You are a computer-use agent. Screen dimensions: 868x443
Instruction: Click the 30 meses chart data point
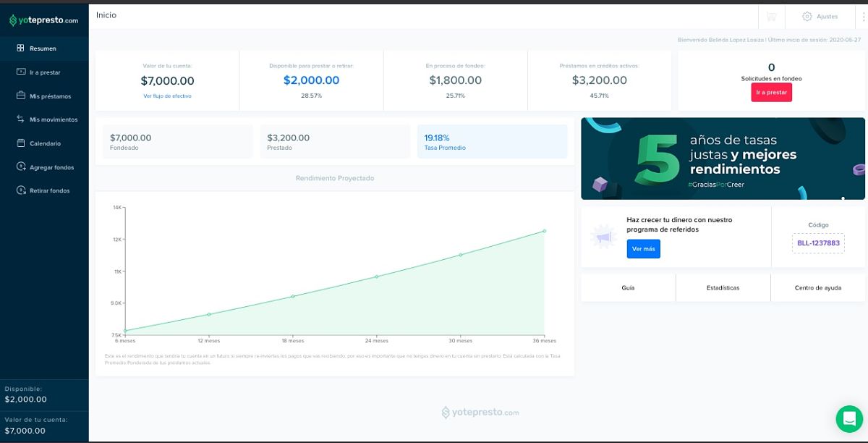click(x=460, y=255)
